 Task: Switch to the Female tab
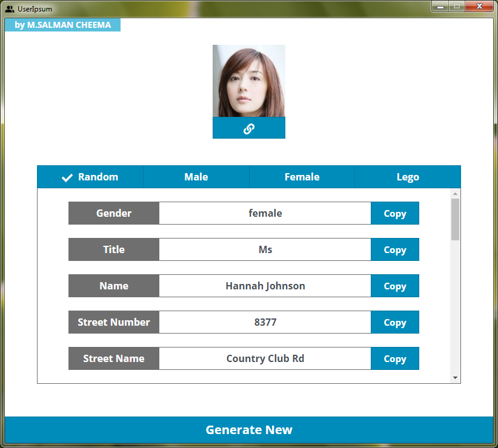point(302,177)
